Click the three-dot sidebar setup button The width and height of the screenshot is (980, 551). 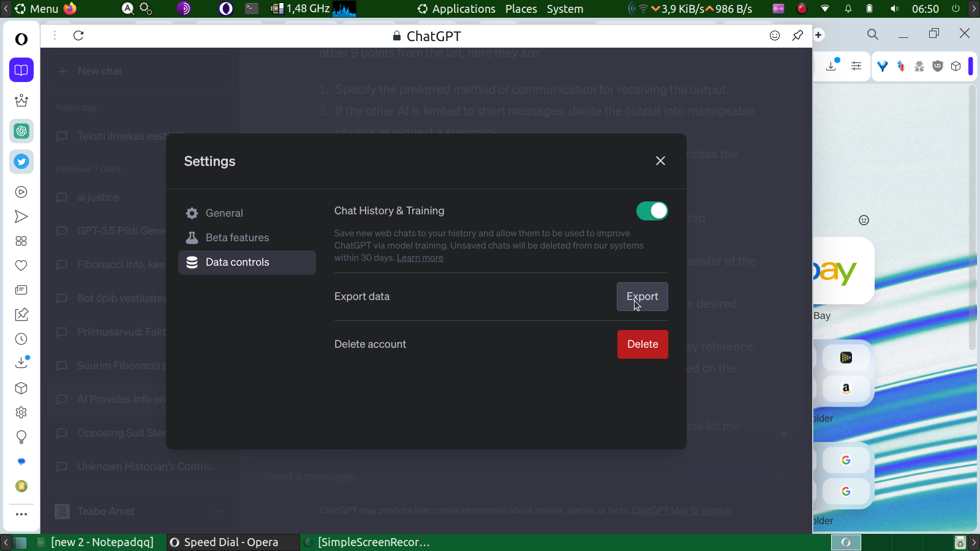coord(21,514)
